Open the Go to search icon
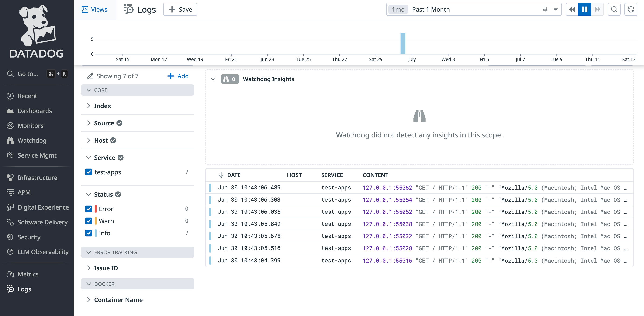644x316 pixels. 10,74
